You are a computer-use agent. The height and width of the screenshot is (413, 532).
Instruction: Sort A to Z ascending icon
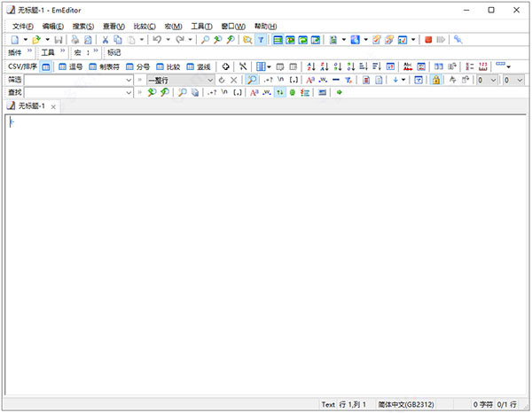311,66
